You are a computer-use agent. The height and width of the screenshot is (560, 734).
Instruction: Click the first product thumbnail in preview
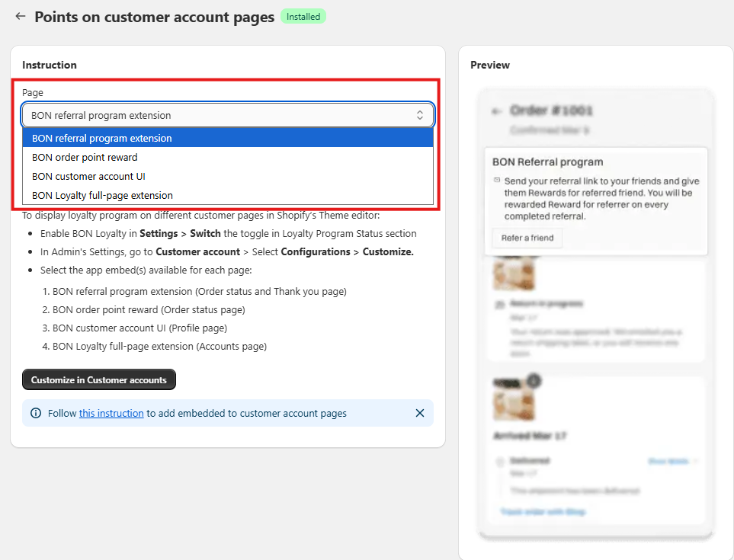(512, 273)
